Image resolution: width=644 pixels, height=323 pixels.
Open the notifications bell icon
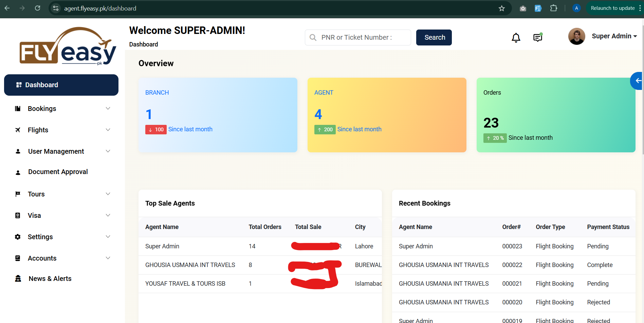point(516,37)
